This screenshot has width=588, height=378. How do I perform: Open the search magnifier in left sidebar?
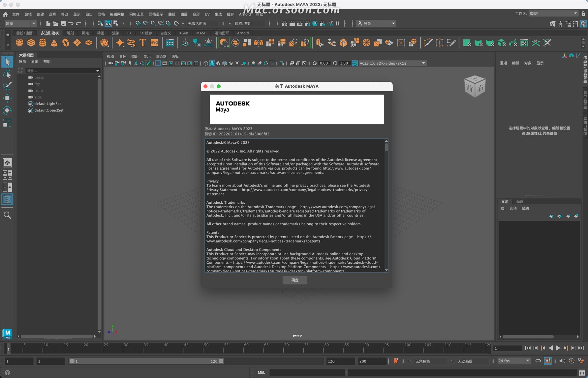(7, 216)
